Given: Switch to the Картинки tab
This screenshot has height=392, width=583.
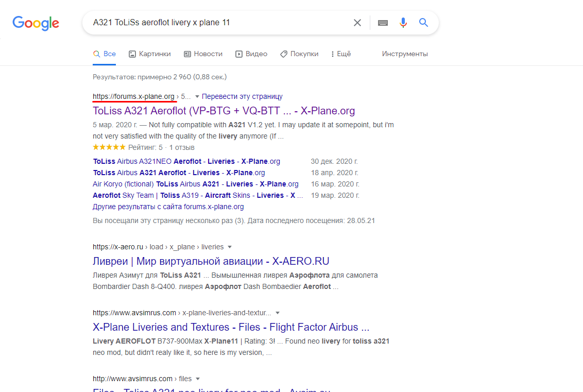Looking at the screenshot, I should (150, 54).
